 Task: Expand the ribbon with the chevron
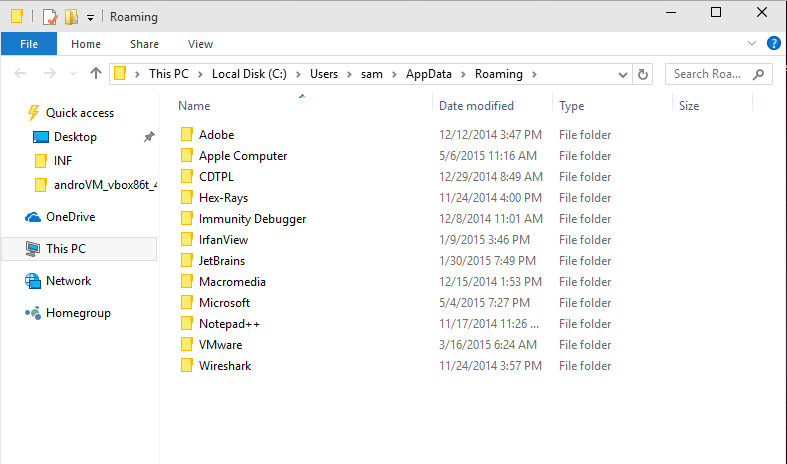(x=752, y=43)
